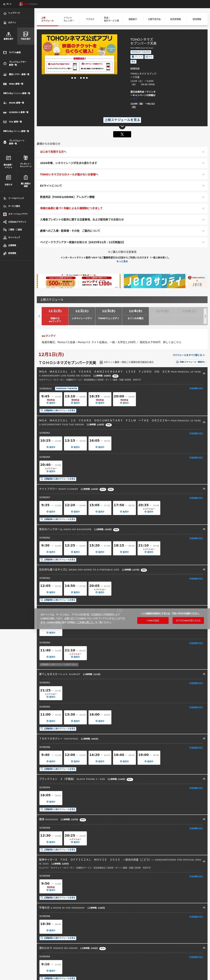Open サービス案内 in the sidebar

pyautogui.click(x=17, y=206)
